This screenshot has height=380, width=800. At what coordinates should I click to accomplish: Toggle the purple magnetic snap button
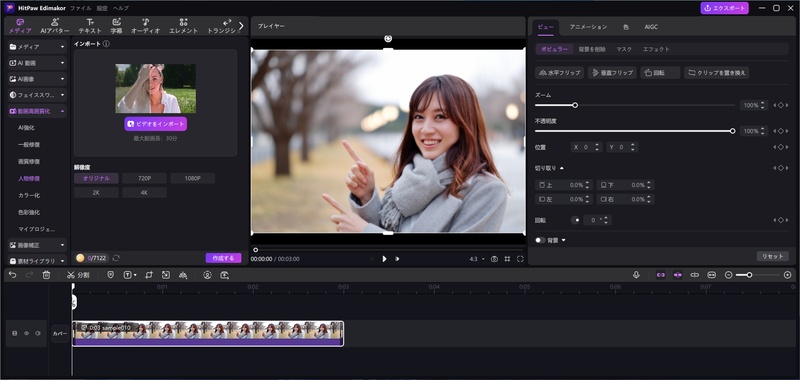tap(678, 275)
